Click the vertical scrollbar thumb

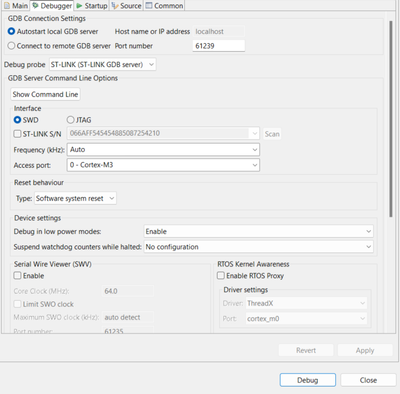[x=391, y=119]
